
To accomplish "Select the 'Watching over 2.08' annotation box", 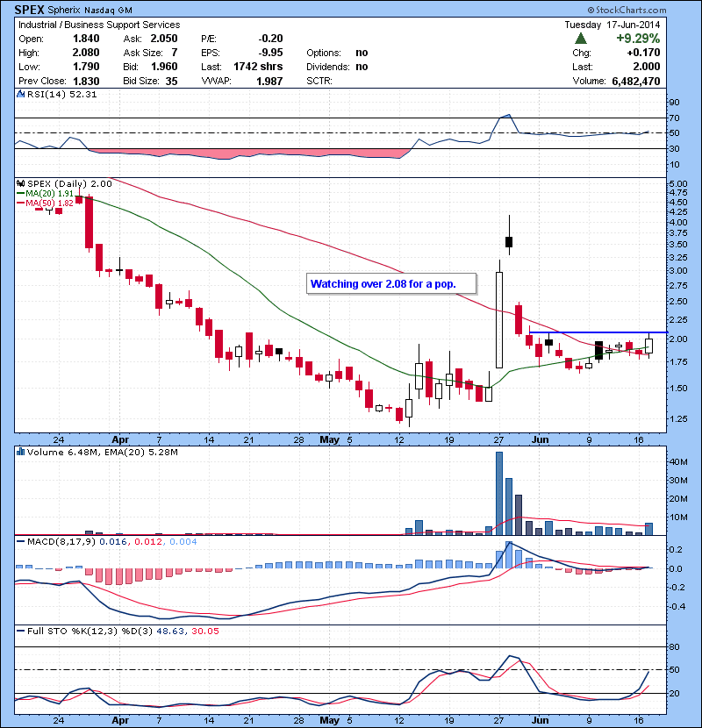I will pyautogui.click(x=390, y=283).
